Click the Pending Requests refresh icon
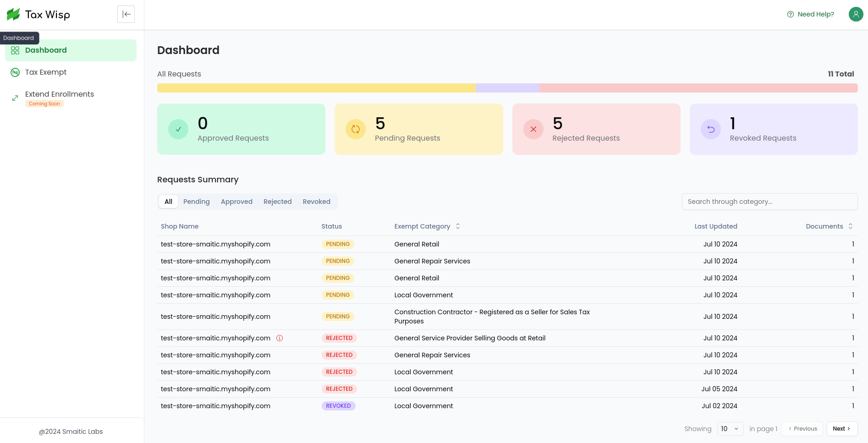 356,129
